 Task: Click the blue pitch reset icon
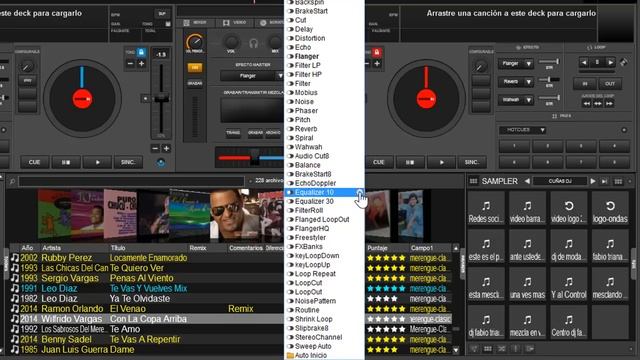click(161, 163)
